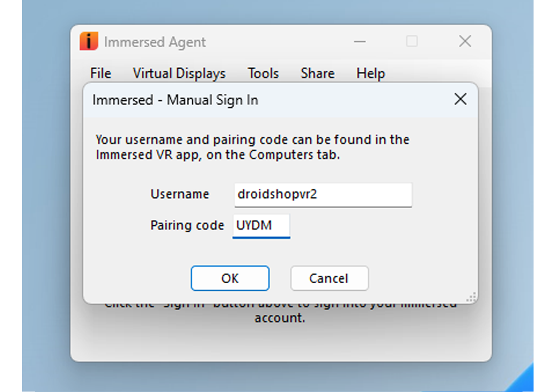The image size is (556, 392).
Task: Open the Help menu
Action: (371, 73)
